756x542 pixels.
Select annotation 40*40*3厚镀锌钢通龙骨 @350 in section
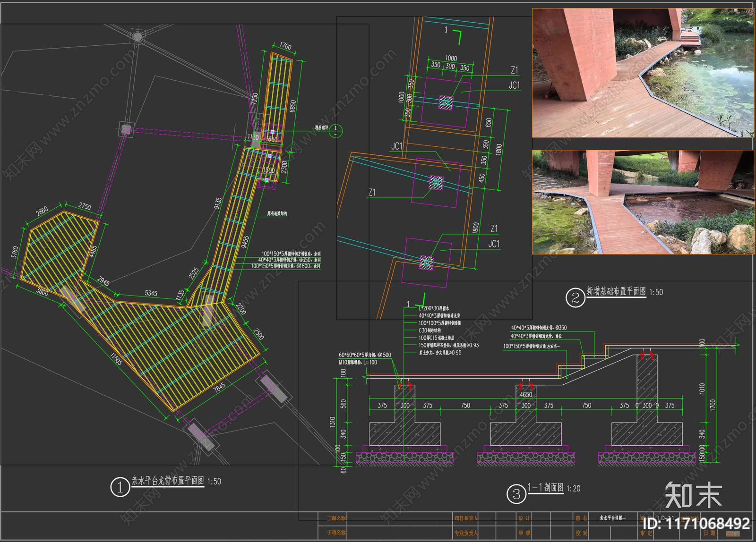pyautogui.click(x=539, y=327)
